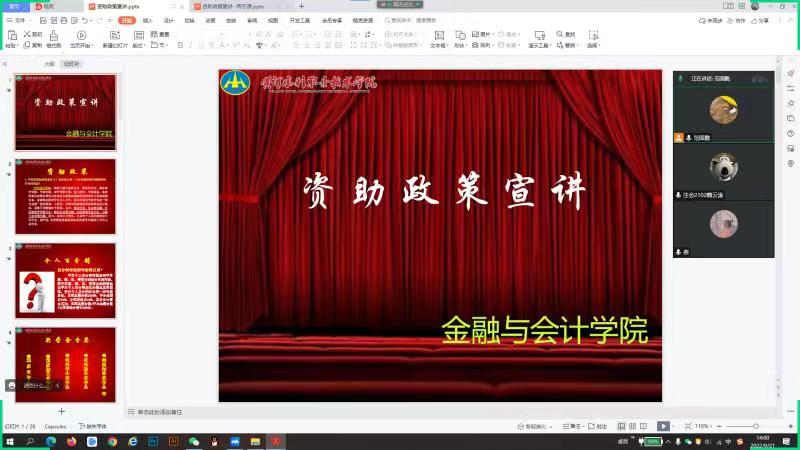The height and width of the screenshot is (450, 800).
Task: Switch to the Slides (幻灯片) pane view
Action: (71, 63)
